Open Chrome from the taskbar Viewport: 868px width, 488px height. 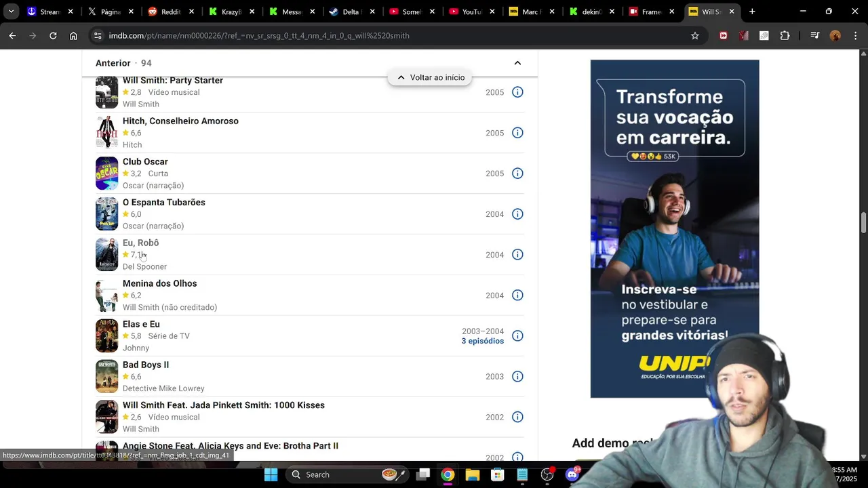[448, 474]
